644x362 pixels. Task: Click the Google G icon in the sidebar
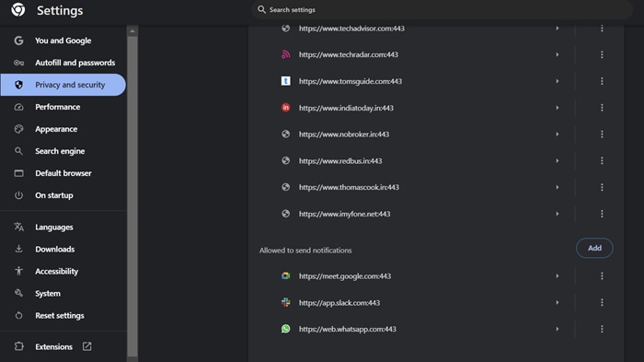[18, 41]
